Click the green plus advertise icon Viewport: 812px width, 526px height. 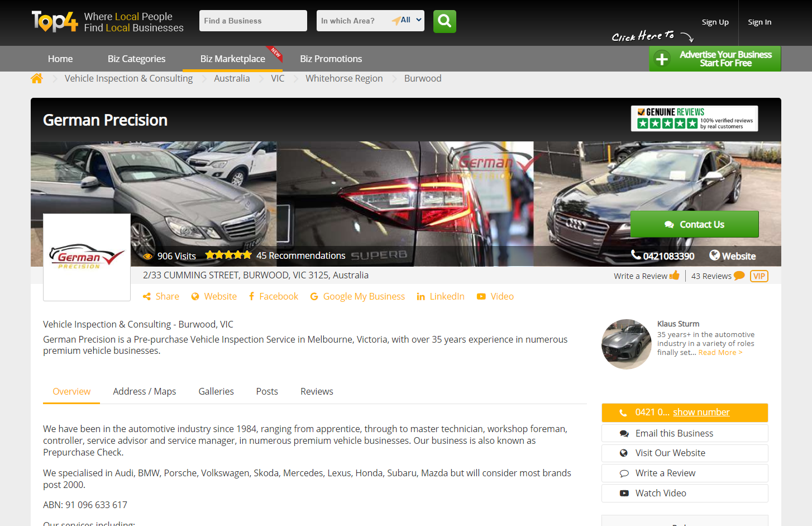click(662, 59)
